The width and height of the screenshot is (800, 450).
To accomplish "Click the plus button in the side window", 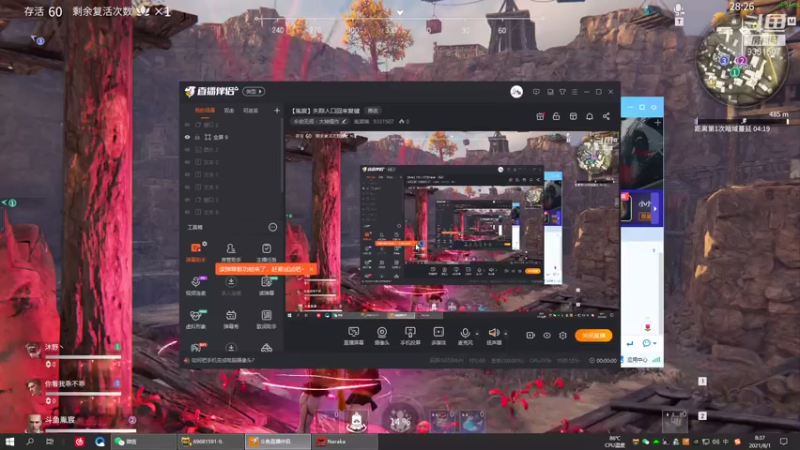I will pos(658,123).
